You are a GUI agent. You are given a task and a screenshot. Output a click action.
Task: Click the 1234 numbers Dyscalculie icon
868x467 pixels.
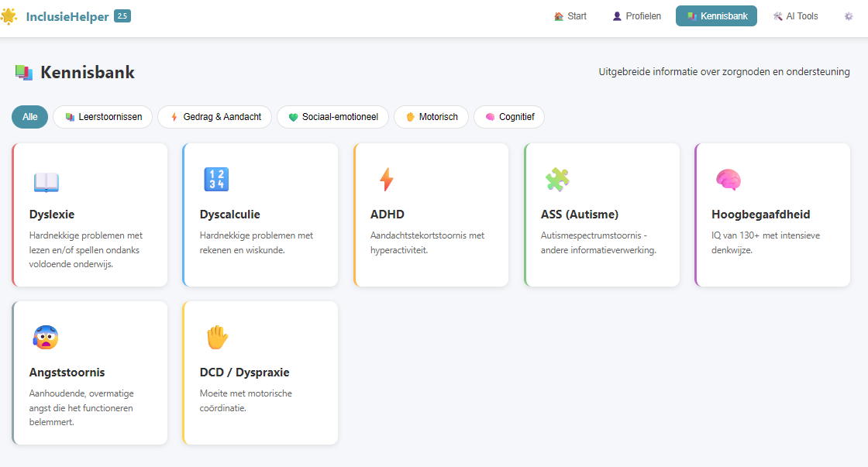pos(216,180)
